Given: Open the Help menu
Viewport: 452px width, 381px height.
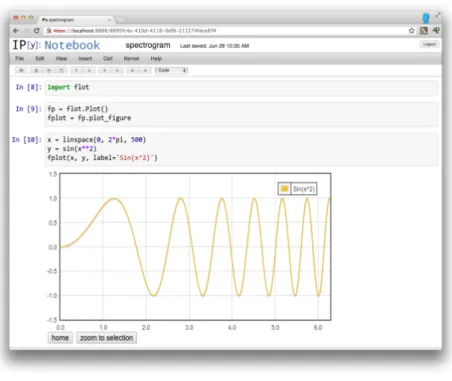Looking at the screenshot, I should pyautogui.click(x=156, y=58).
